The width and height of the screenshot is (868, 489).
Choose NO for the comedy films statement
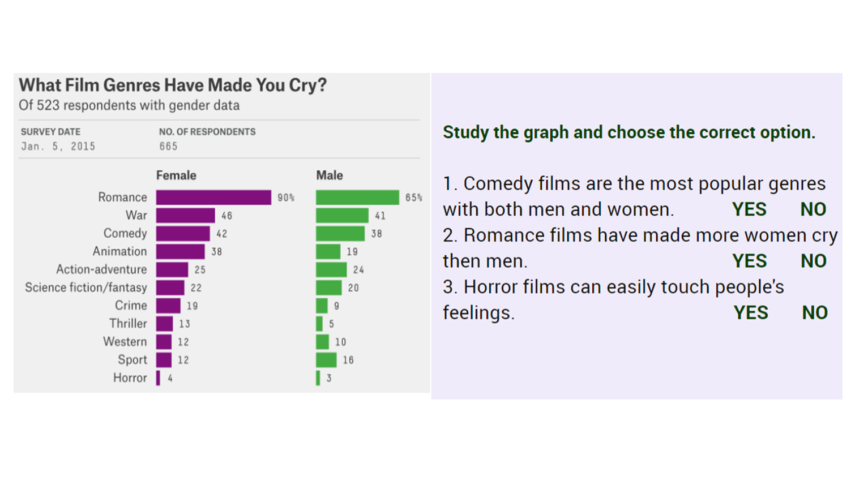(813, 209)
